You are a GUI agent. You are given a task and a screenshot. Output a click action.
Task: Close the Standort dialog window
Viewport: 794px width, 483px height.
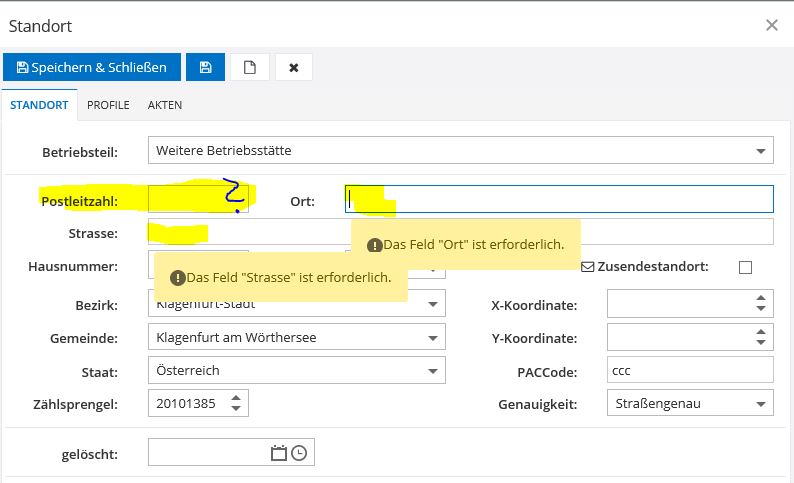pos(772,25)
